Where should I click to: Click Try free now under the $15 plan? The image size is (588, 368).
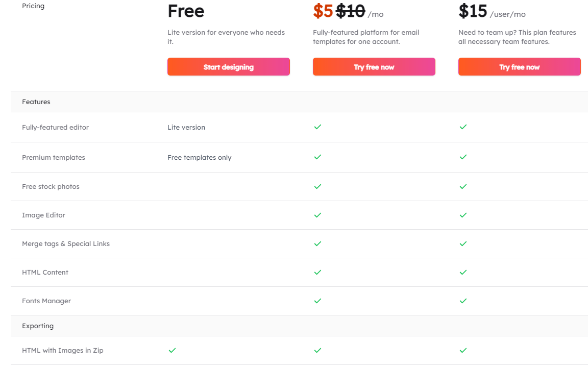519,66
